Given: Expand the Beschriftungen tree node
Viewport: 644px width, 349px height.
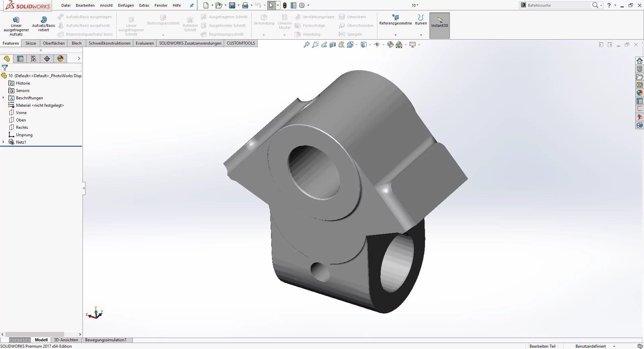Looking at the screenshot, I should point(3,98).
